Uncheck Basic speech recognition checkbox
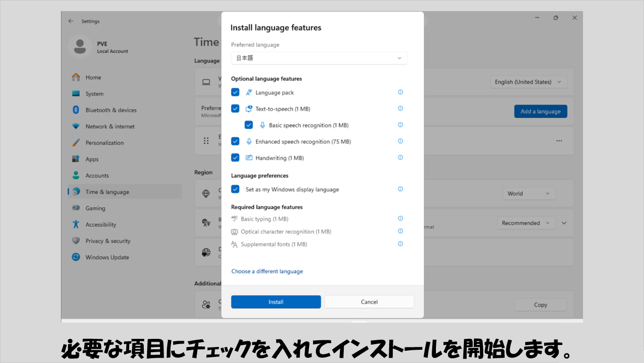This screenshot has height=363, width=644. coord(249,125)
